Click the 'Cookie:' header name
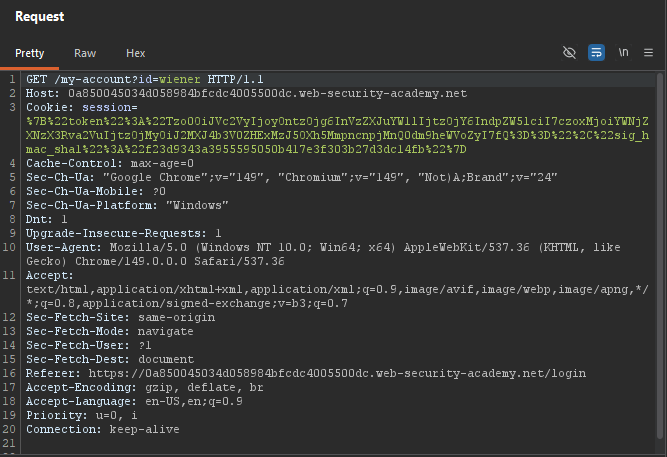Screen dimensions: 667x457 [50, 107]
